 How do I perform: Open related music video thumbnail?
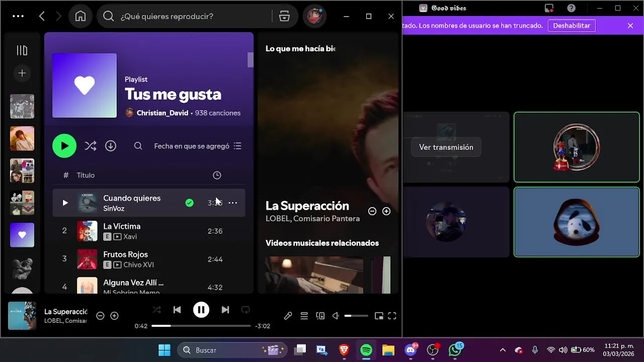pos(314,275)
